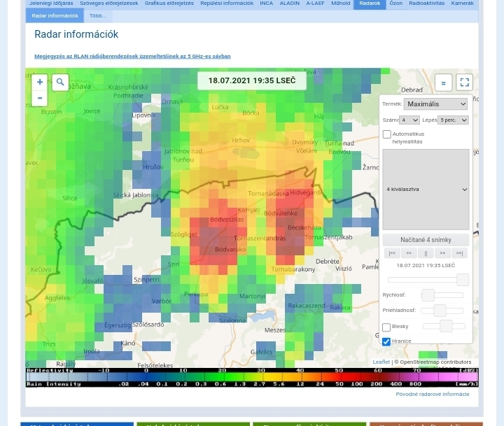Uncheck the Hranice borders checkbox
The width and height of the screenshot is (504, 426).
tap(386, 342)
